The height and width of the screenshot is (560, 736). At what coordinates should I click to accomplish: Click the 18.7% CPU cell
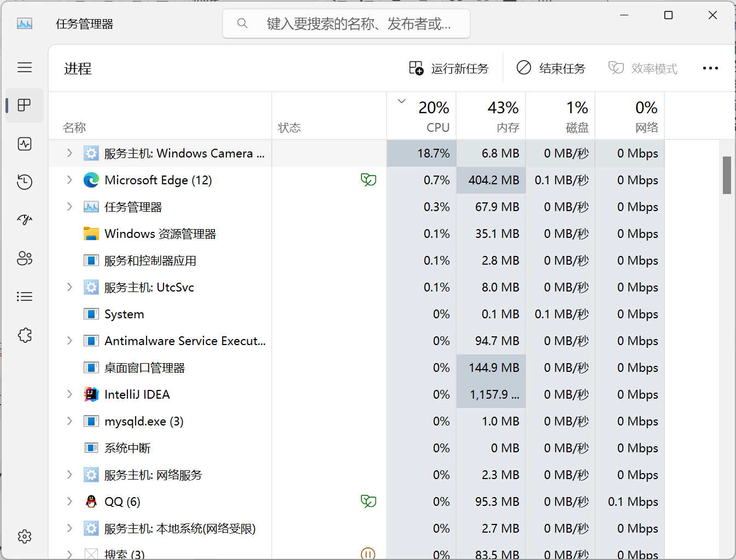(421, 153)
